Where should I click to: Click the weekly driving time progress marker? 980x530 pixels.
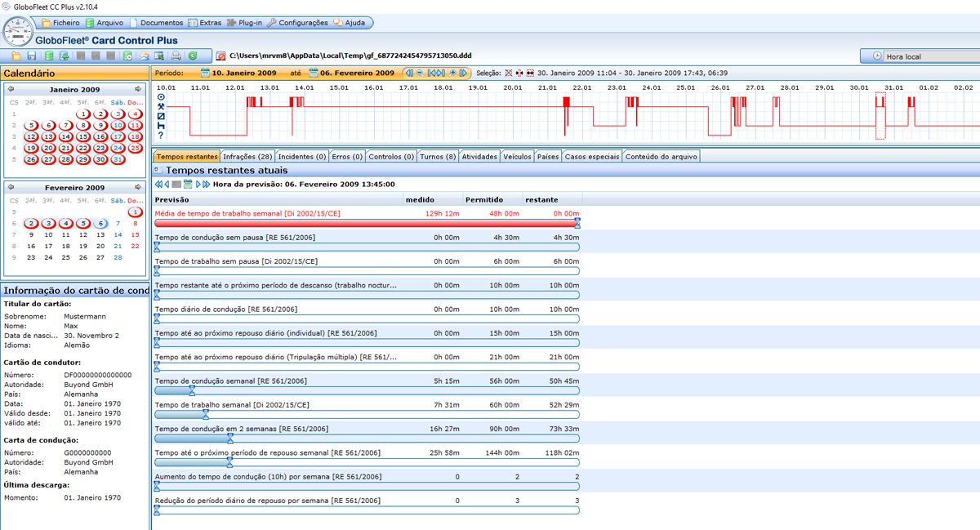click(x=191, y=391)
